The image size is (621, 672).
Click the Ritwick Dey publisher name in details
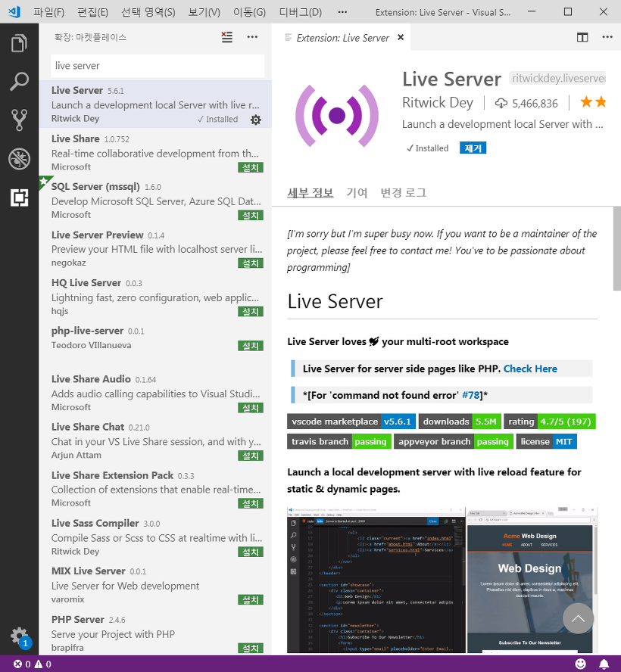click(x=438, y=103)
